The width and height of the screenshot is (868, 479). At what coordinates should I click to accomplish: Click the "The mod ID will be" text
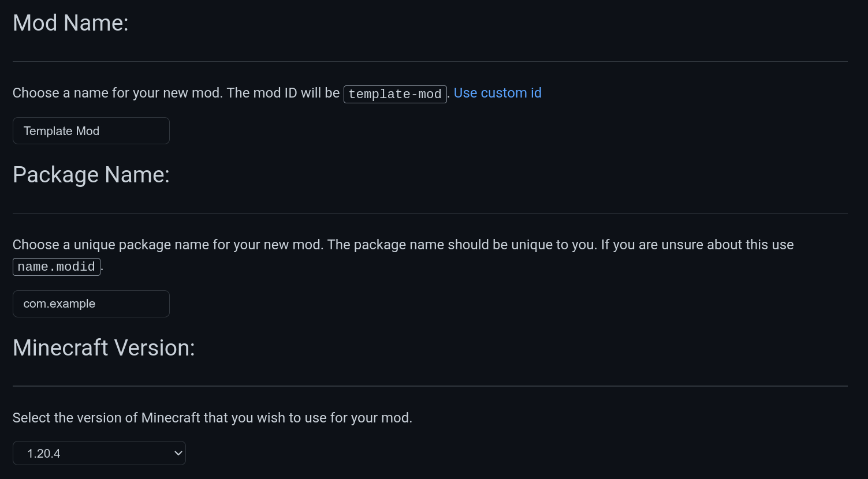click(283, 93)
